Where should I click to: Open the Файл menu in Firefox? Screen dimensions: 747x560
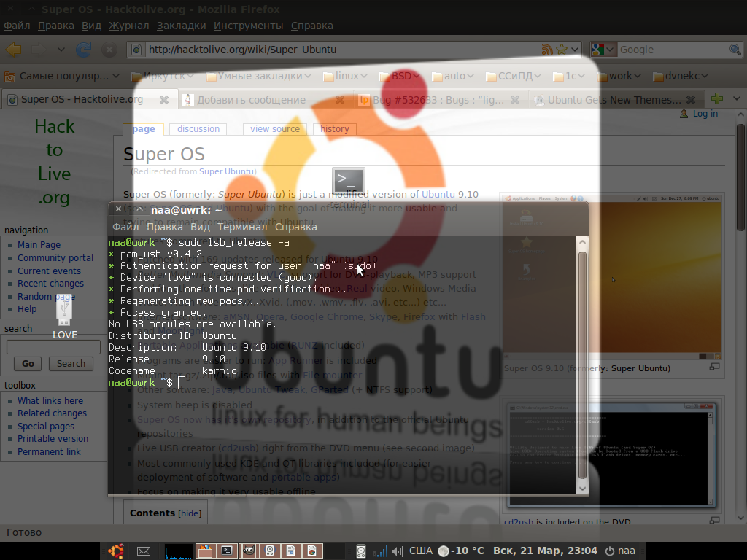click(x=18, y=26)
